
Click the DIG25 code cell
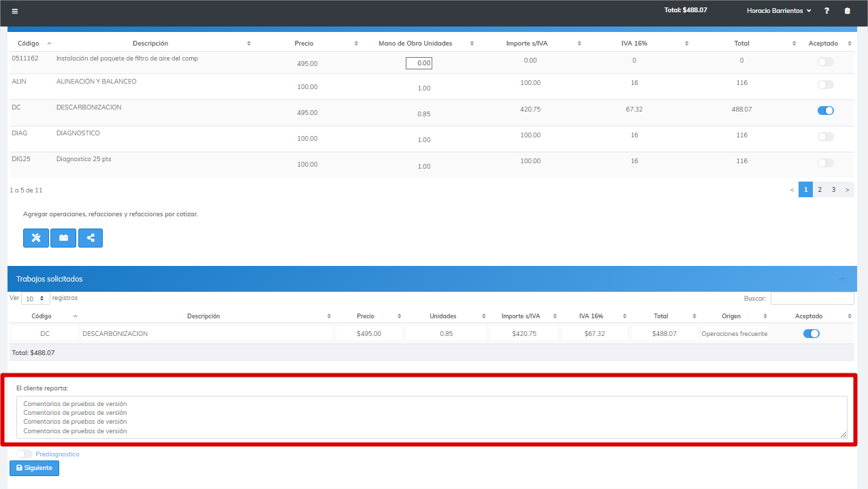tap(21, 159)
